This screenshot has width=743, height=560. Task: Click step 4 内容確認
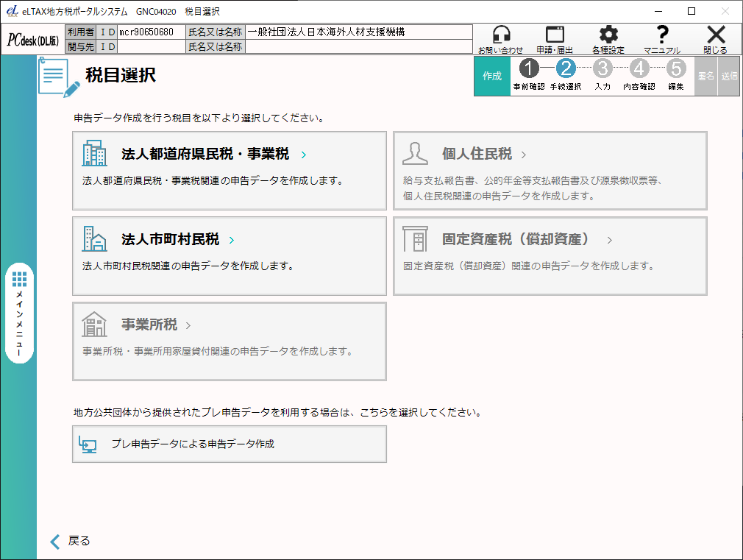(639, 74)
